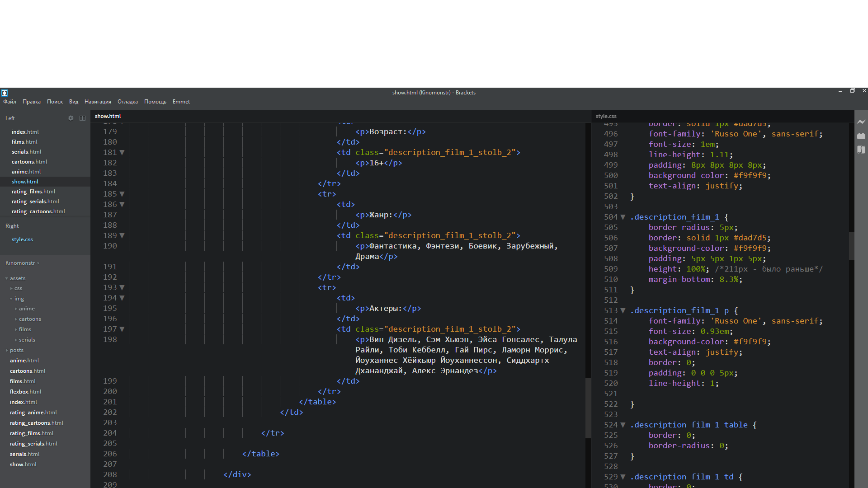Click the Right pane header label

12,226
